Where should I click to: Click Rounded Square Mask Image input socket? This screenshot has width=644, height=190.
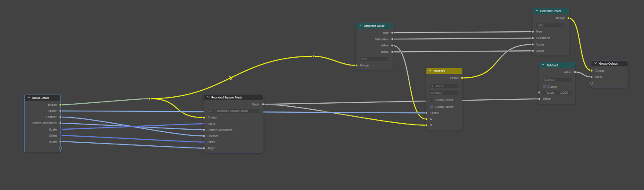(x=204, y=117)
